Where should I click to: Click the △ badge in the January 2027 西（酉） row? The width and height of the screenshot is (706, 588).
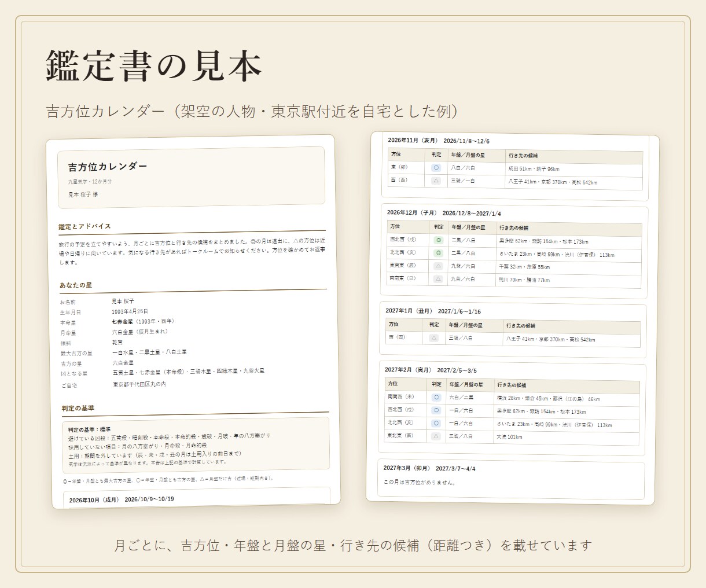tap(433, 338)
